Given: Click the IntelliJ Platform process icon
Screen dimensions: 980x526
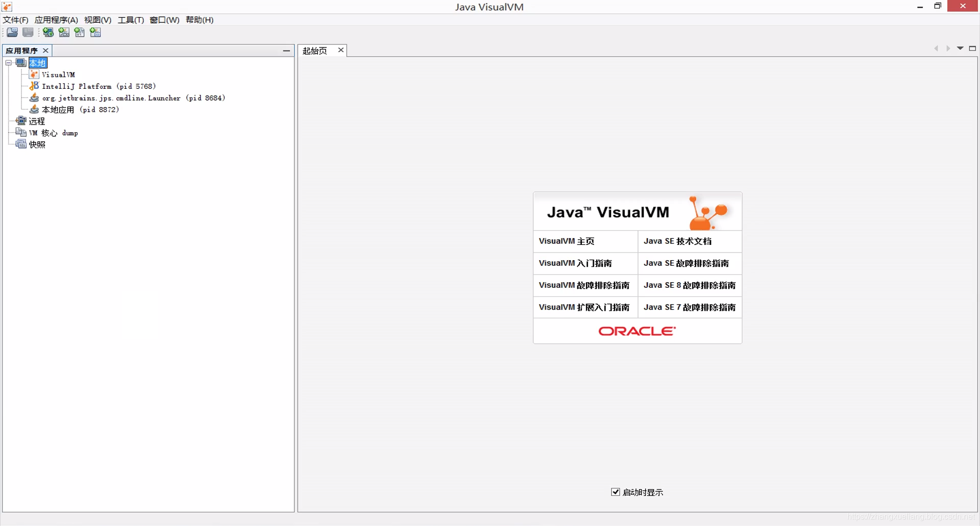Looking at the screenshot, I should (34, 86).
